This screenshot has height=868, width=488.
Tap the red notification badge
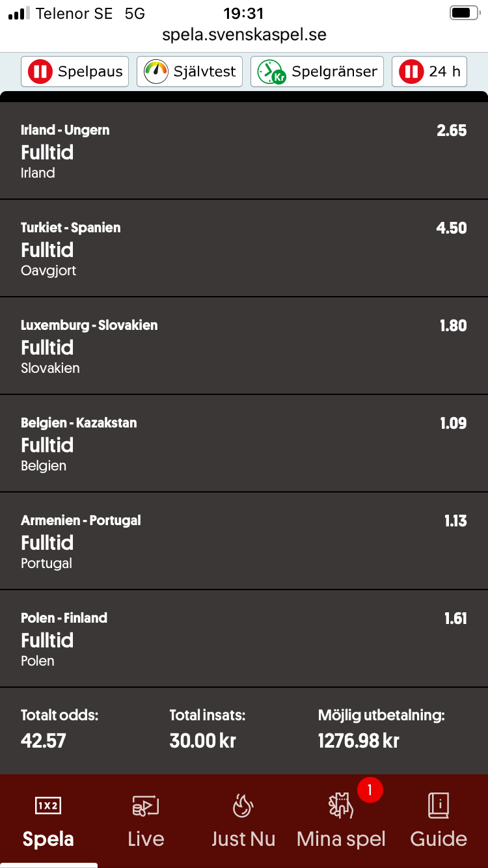pyautogui.click(x=370, y=791)
